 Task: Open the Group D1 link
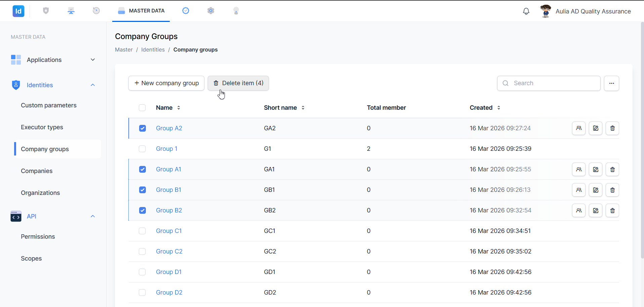169,272
